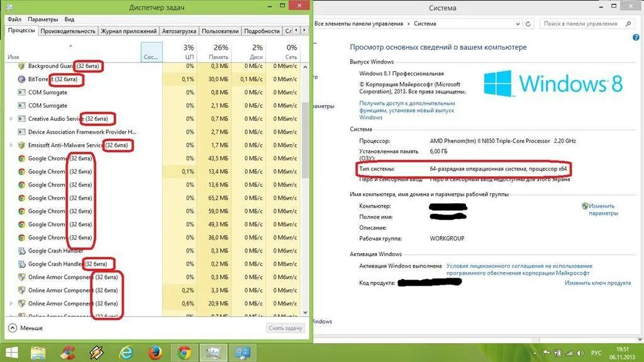Open Winamp from the taskbar
This screenshot has width=644, height=362.
[96, 353]
